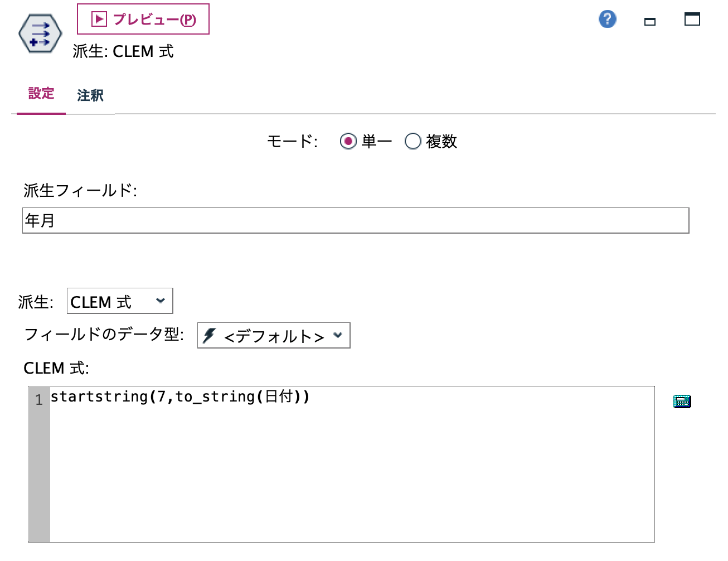
Task: Click the play icon inside プレビュー button
Action: pos(99,18)
